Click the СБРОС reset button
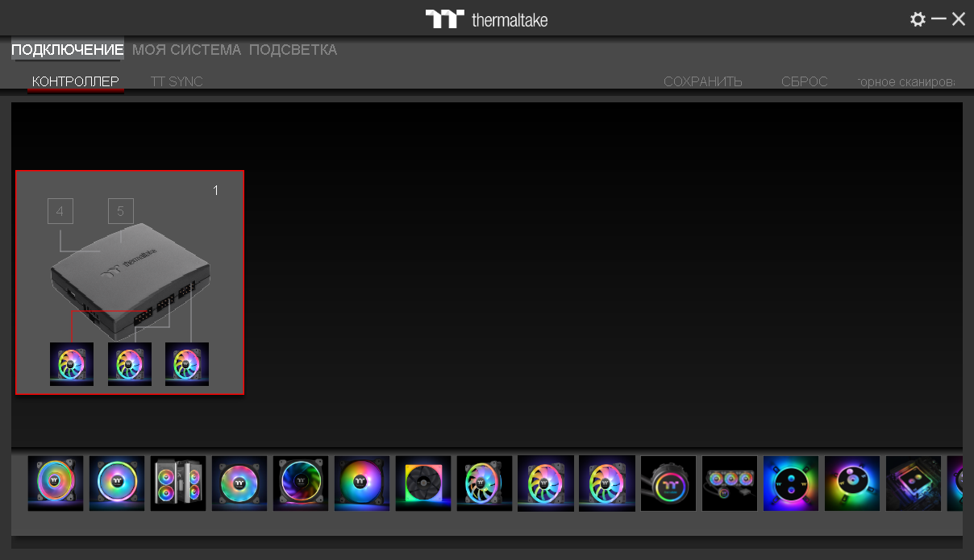Viewport: 974px width, 560px height. pyautogui.click(x=804, y=81)
